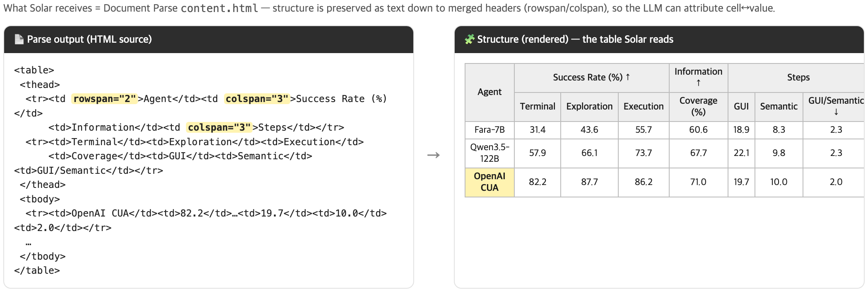Image resolution: width=868 pixels, height=292 pixels.
Task: Click the 82.2 Terminal value for OpenAI CUA
Action: tap(538, 182)
